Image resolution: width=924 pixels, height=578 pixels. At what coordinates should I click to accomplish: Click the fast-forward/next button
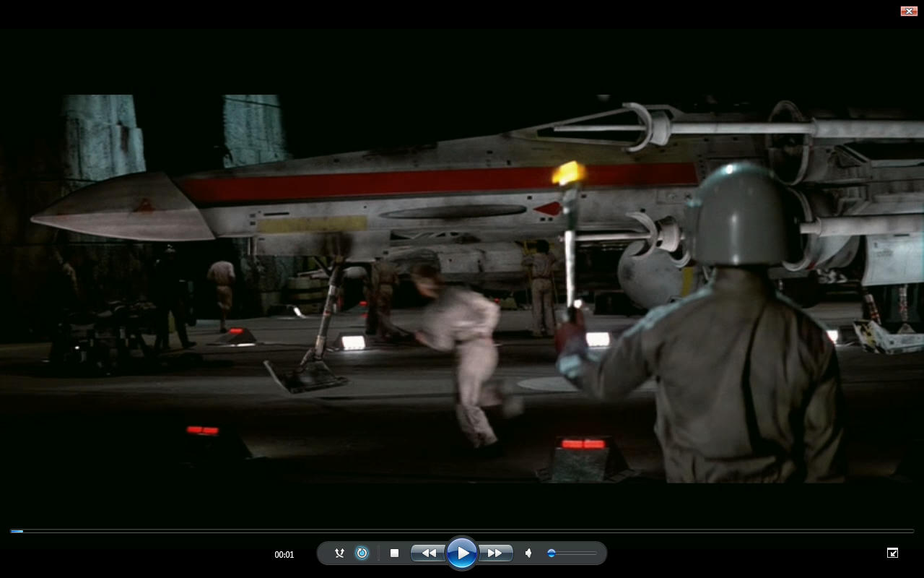click(496, 553)
